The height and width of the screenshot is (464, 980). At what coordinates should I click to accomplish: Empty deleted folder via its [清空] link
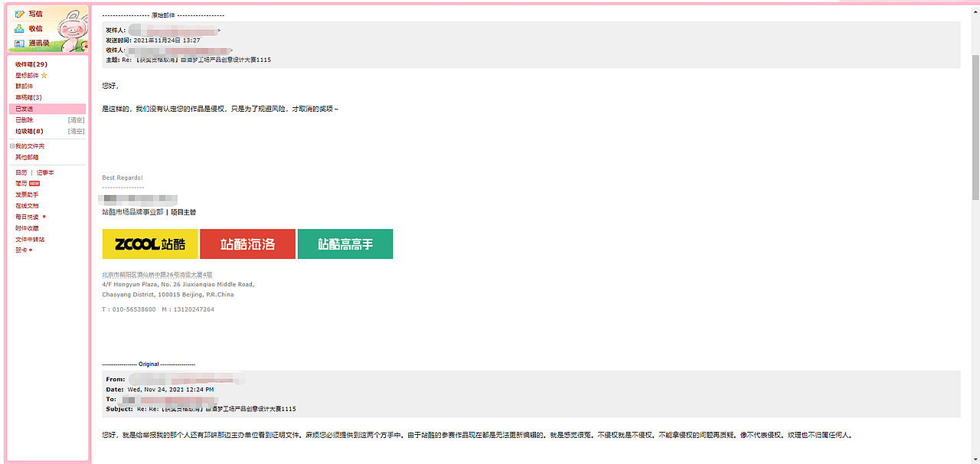pyautogui.click(x=76, y=120)
